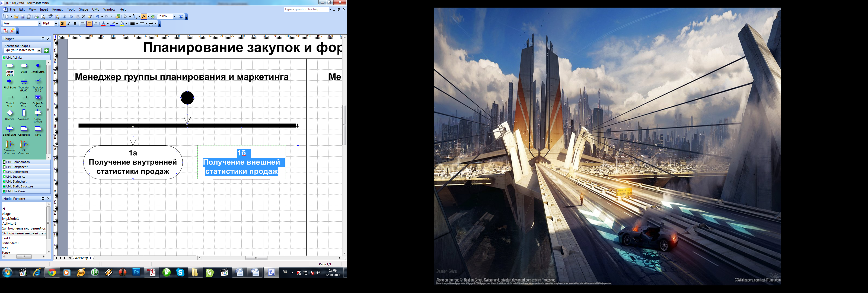The height and width of the screenshot is (293, 868).
Task: Open the Line ends dropdown arrow
Action: point(156,24)
